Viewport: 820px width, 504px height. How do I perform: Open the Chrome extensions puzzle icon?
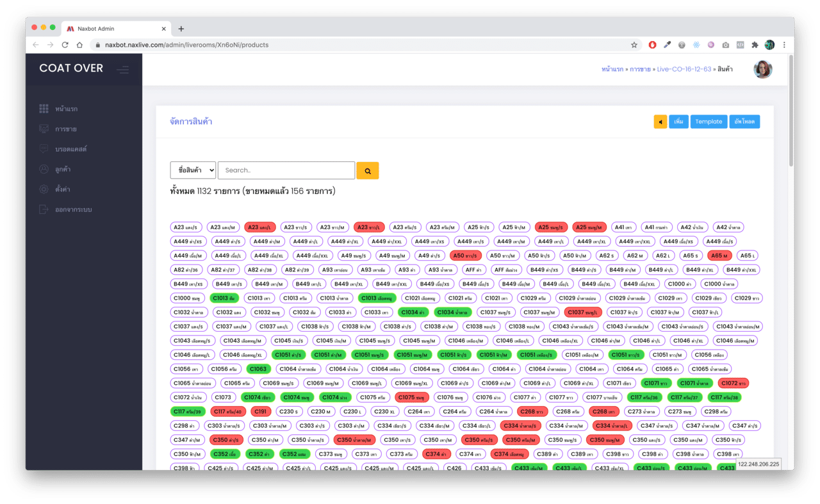point(755,45)
